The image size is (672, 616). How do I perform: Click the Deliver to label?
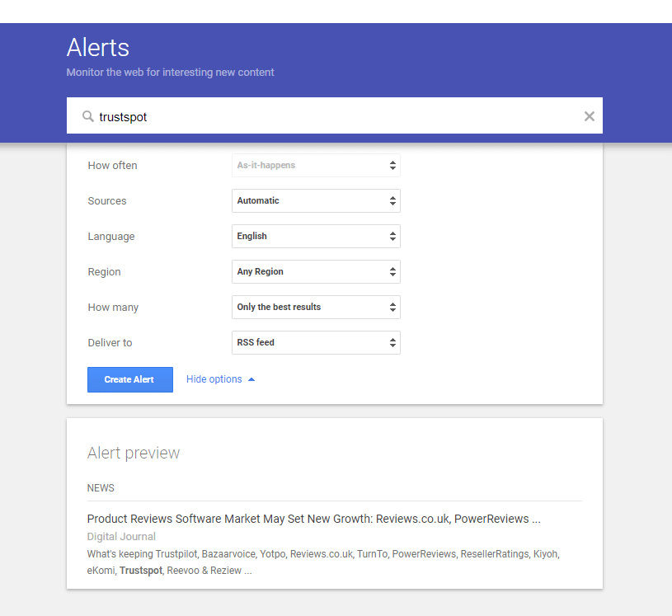110,343
